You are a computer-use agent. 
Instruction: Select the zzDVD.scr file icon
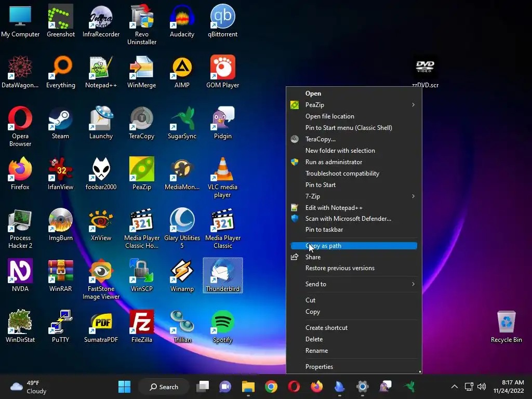coord(425,72)
